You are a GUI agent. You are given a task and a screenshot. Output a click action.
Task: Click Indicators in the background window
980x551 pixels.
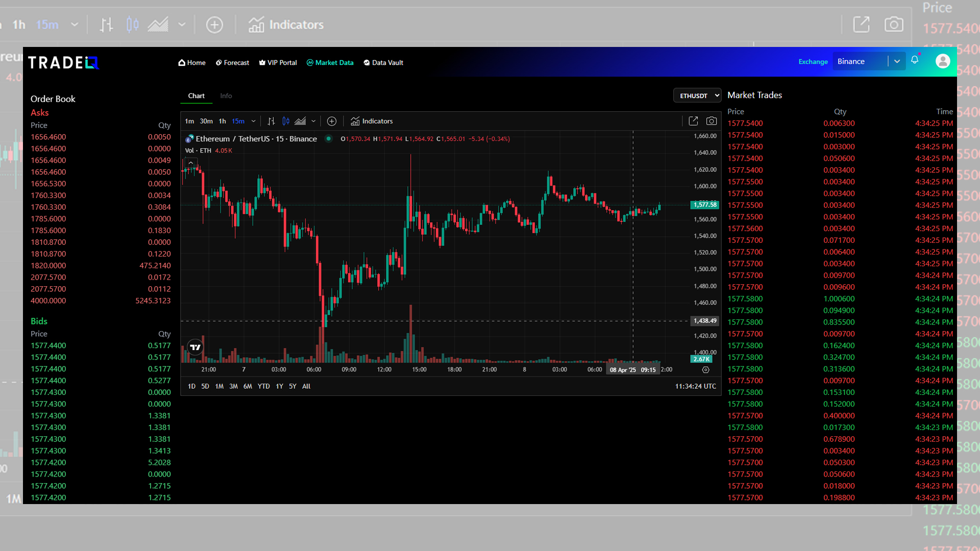(x=286, y=24)
